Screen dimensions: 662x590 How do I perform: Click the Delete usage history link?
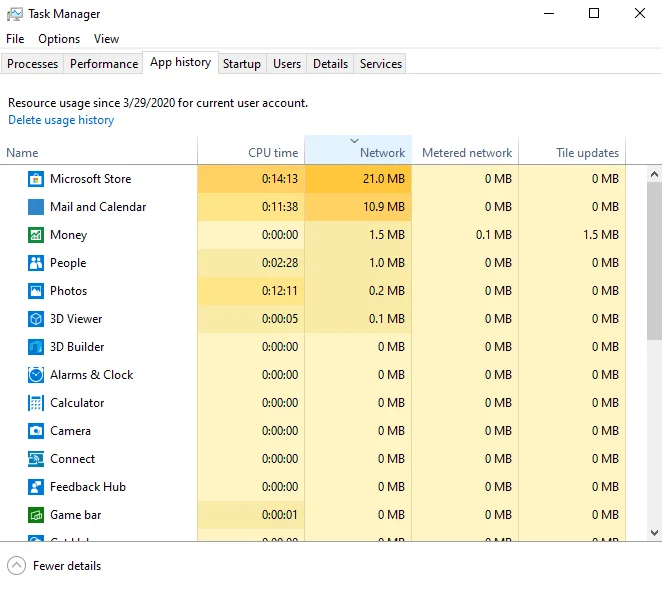coord(61,120)
